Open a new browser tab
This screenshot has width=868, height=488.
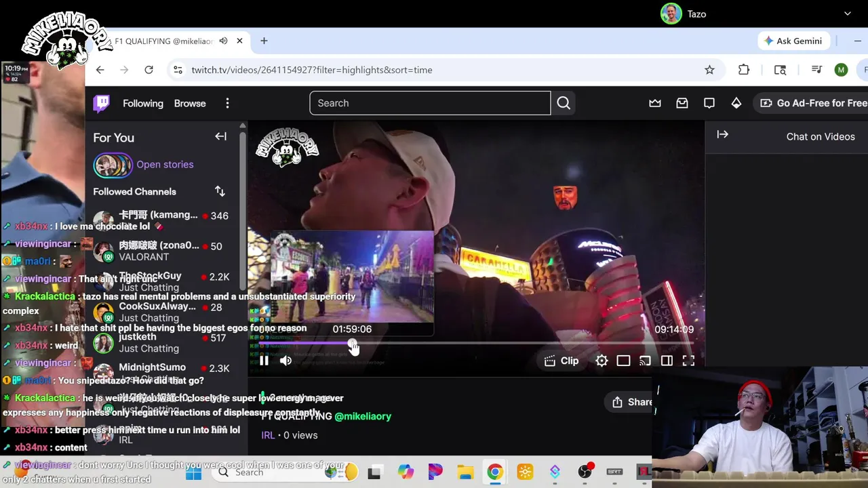264,41
